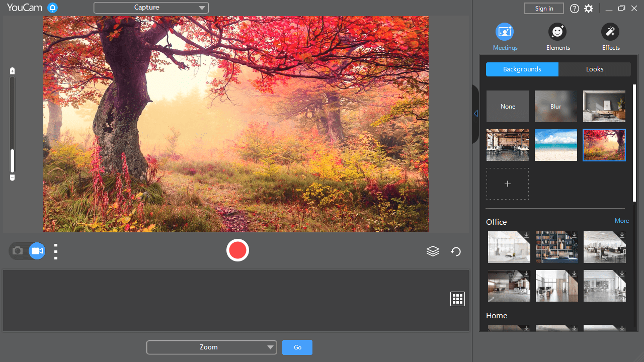This screenshot has height=362, width=644.
Task: Click the zoom slider plus button
Action: coord(12,71)
